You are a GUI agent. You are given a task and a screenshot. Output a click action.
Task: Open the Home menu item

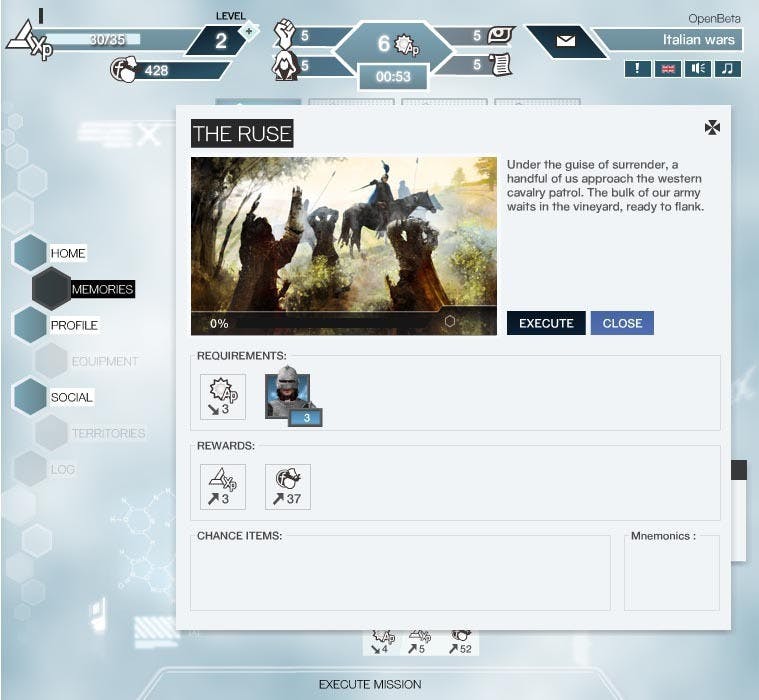point(68,253)
